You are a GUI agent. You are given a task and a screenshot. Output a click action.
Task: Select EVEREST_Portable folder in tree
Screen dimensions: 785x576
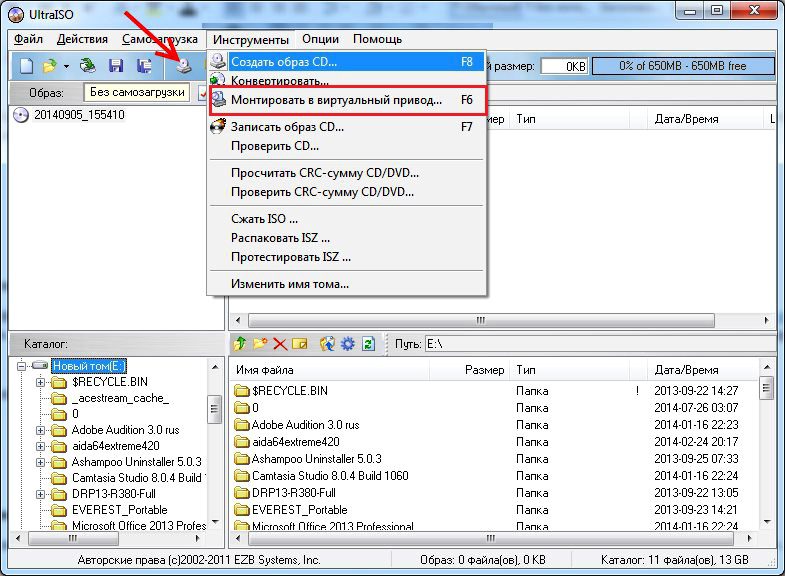[x=119, y=510]
